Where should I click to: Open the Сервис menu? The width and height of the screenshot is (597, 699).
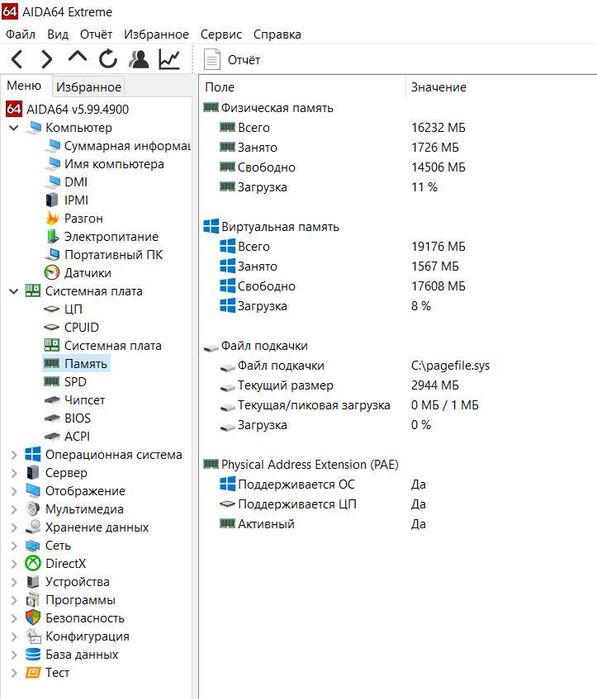(221, 34)
